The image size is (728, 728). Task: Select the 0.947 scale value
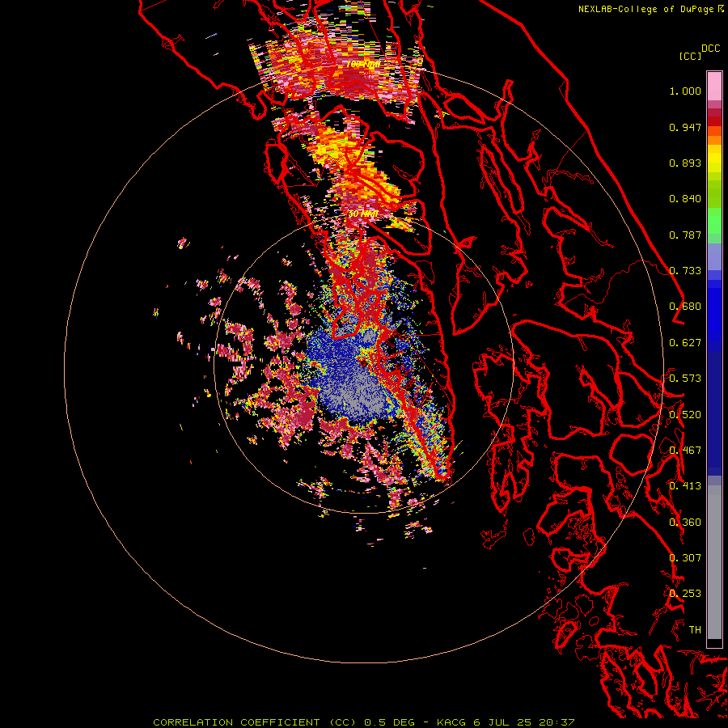click(x=685, y=127)
